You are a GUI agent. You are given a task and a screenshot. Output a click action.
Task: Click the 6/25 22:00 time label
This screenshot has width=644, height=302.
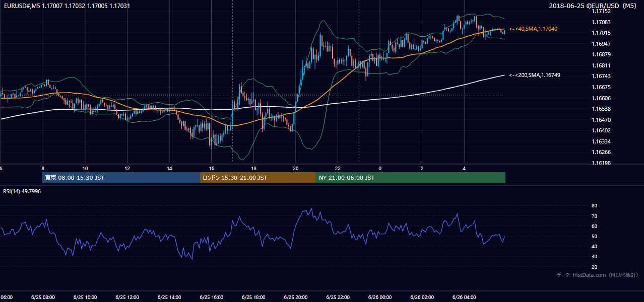(x=338, y=297)
